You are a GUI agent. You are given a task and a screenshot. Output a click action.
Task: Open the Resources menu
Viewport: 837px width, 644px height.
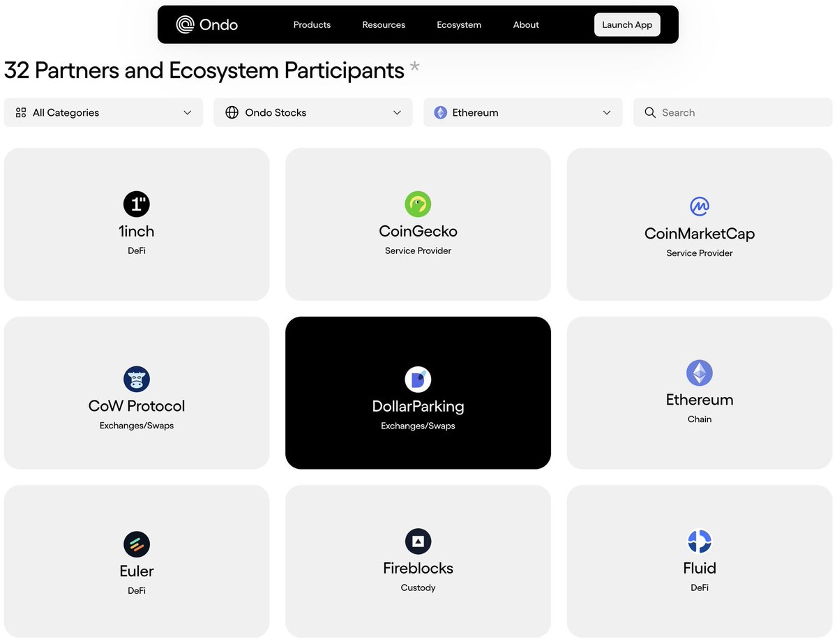[384, 24]
